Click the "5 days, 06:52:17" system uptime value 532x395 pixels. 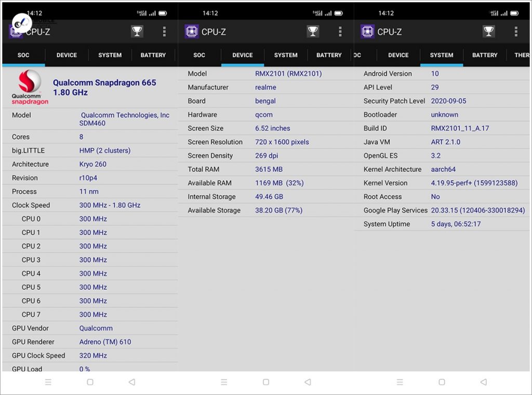pyautogui.click(x=456, y=224)
